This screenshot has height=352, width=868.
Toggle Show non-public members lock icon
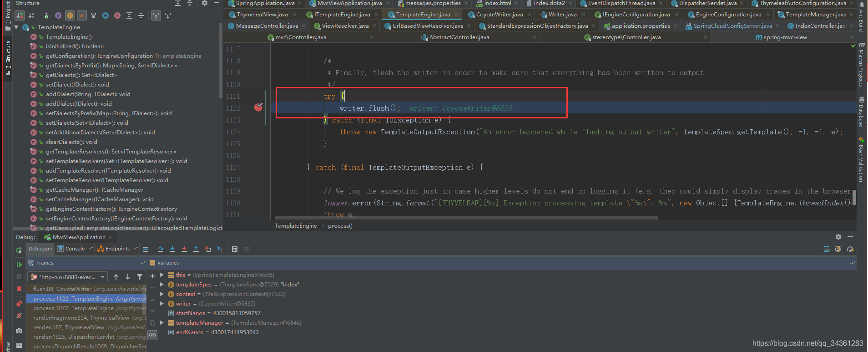click(82, 15)
